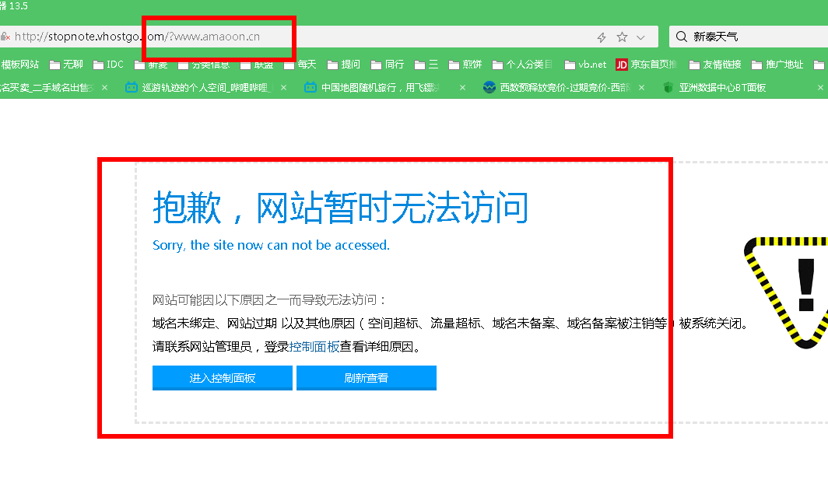Image resolution: width=828 pixels, height=504 pixels.
Task: Open the 模板网站 bookmarks folder
Action: (x=19, y=65)
